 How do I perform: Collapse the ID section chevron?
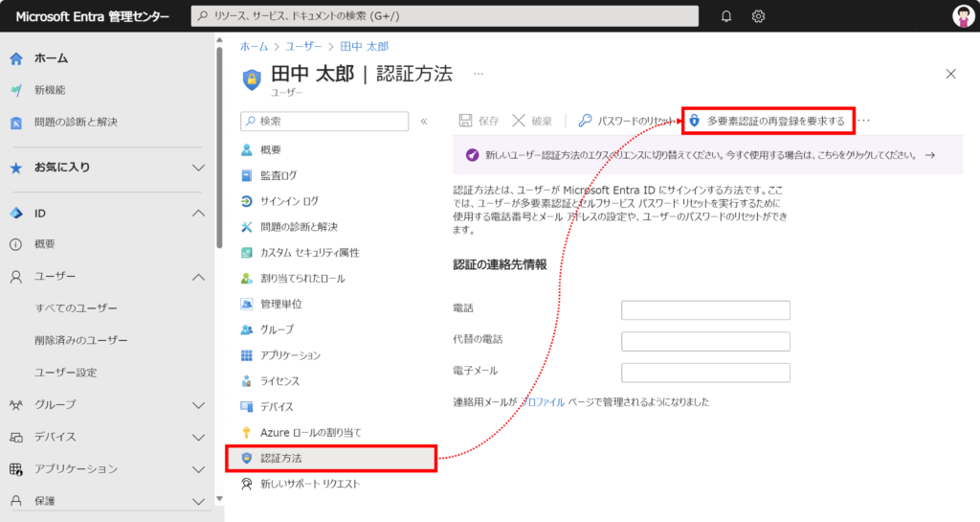tap(198, 214)
